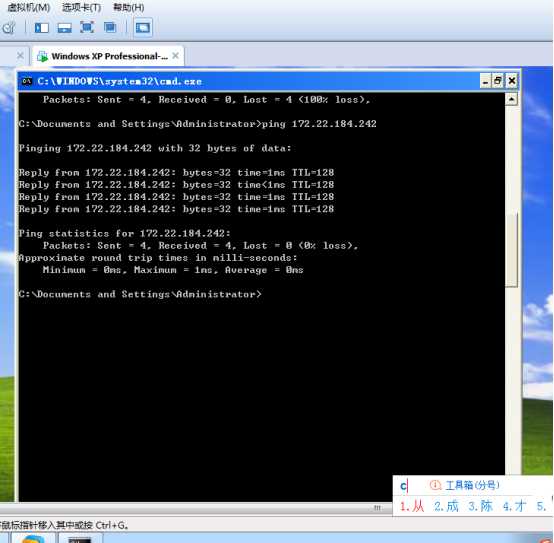Select the Windows XP Professional tab
This screenshot has height=543, width=554.
coord(109,56)
